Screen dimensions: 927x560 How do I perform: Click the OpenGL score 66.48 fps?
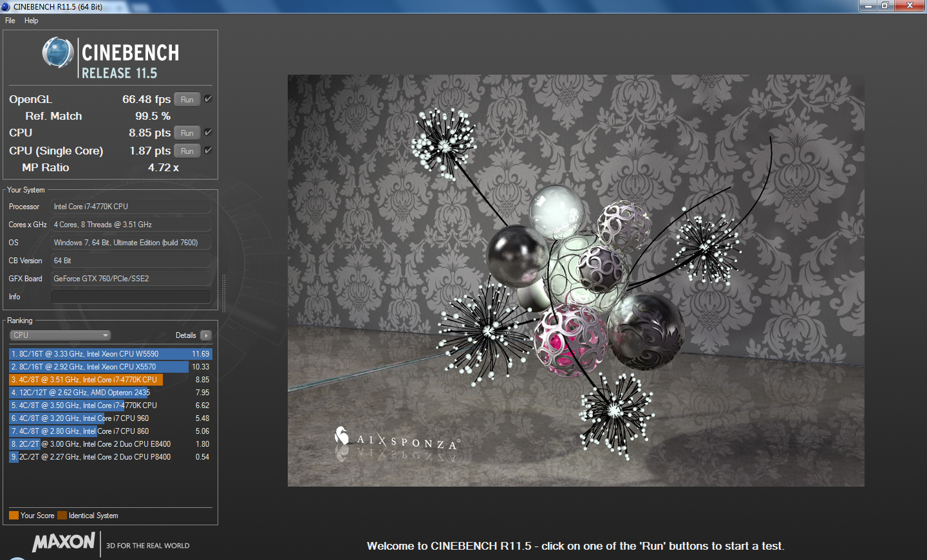[x=146, y=99]
